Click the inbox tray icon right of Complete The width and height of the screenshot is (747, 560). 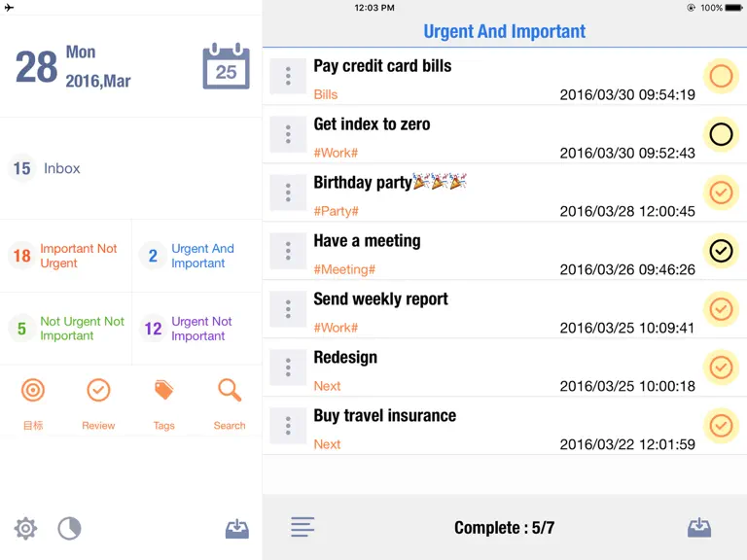click(699, 528)
